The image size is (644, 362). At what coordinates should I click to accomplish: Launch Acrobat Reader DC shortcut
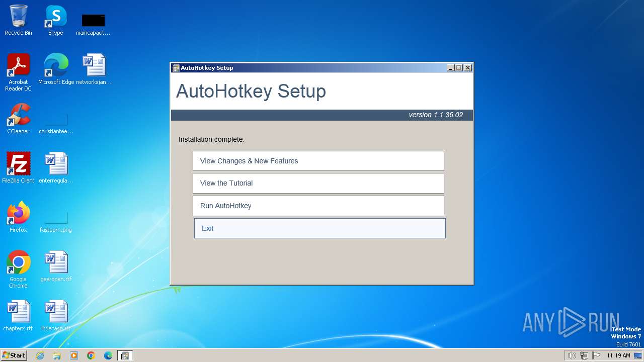18,72
